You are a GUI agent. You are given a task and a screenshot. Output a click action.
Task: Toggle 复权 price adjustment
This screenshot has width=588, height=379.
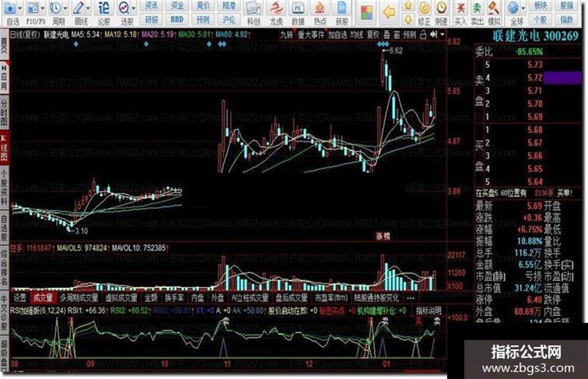[373, 35]
